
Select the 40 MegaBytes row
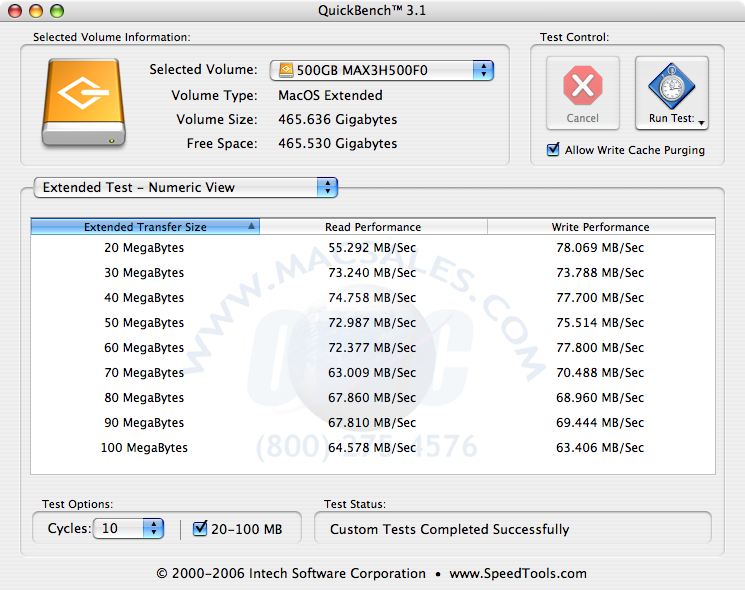[373, 297]
